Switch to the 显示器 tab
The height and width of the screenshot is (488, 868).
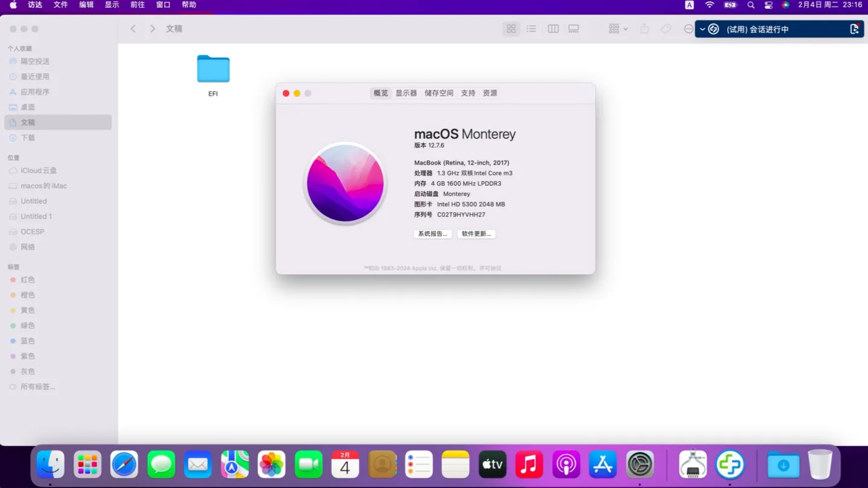pyautogui.click(x=406, y=93)
